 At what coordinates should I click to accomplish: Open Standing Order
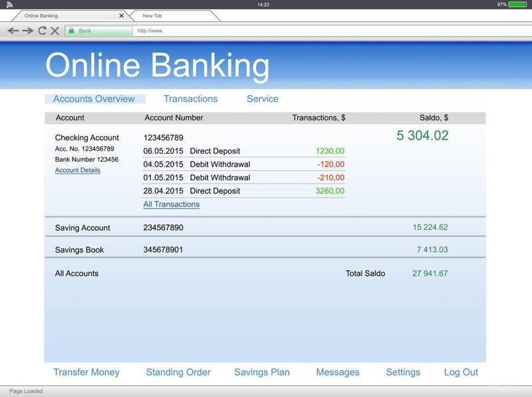[x=178, y=372]
